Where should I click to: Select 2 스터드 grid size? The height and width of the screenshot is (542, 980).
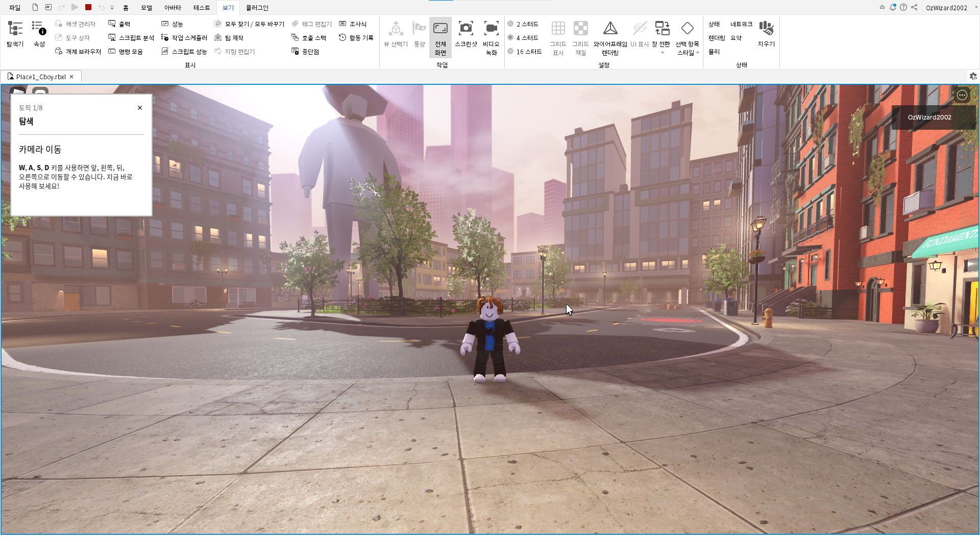(523, 24)
